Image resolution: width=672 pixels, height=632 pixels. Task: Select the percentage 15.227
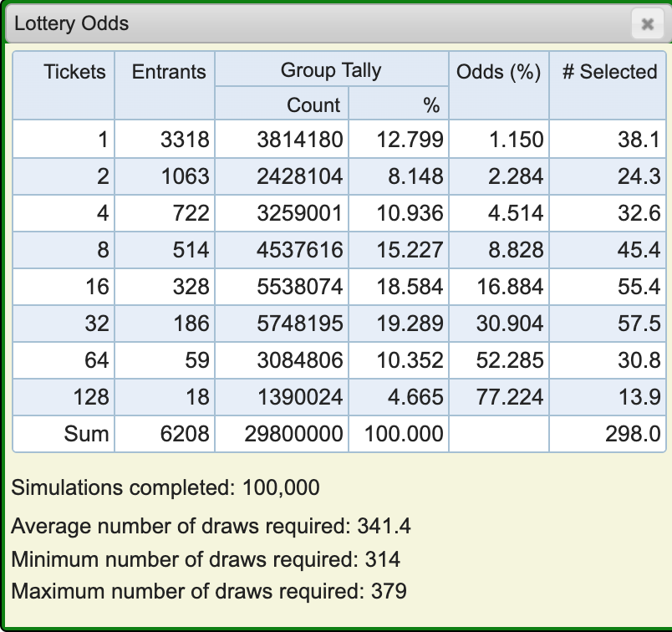pos(410,250)
